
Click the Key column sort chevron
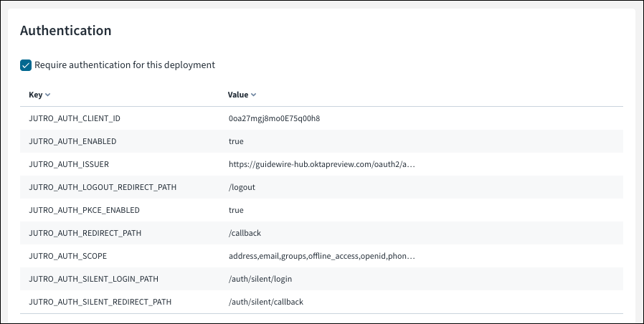coord(47,95)
